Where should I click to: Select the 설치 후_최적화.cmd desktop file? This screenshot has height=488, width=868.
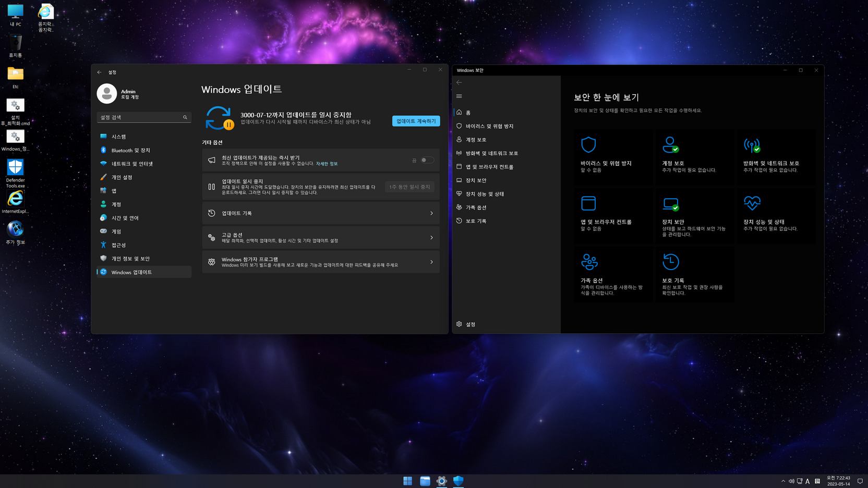15,112
